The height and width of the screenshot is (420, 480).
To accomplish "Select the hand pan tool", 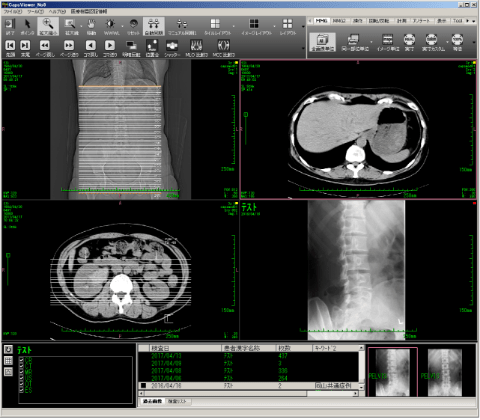I will click(x=91, y=27).
